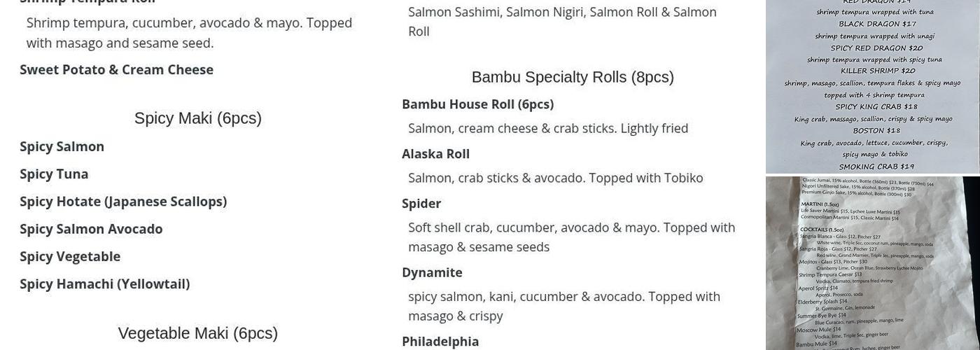Click the Shrimp tempura, cucumber description text
Viewport: 980px width, 350px height.
(189, 33)
